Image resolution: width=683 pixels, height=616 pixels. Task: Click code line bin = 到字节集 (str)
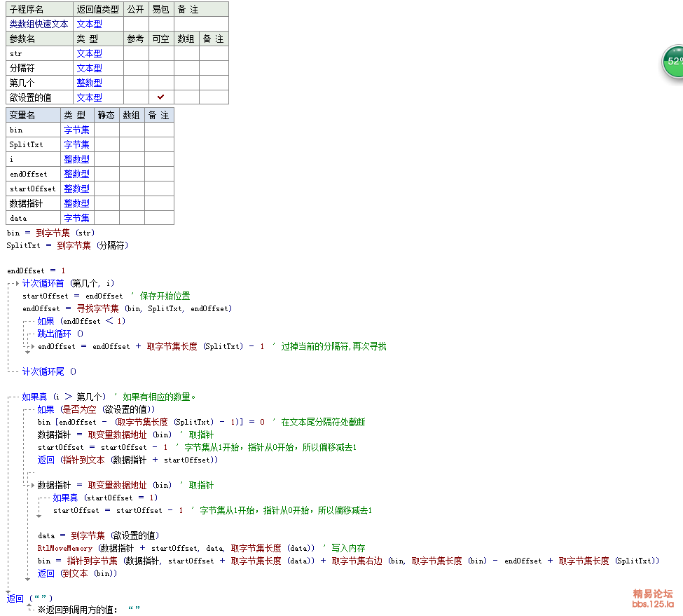coord(50,233)
